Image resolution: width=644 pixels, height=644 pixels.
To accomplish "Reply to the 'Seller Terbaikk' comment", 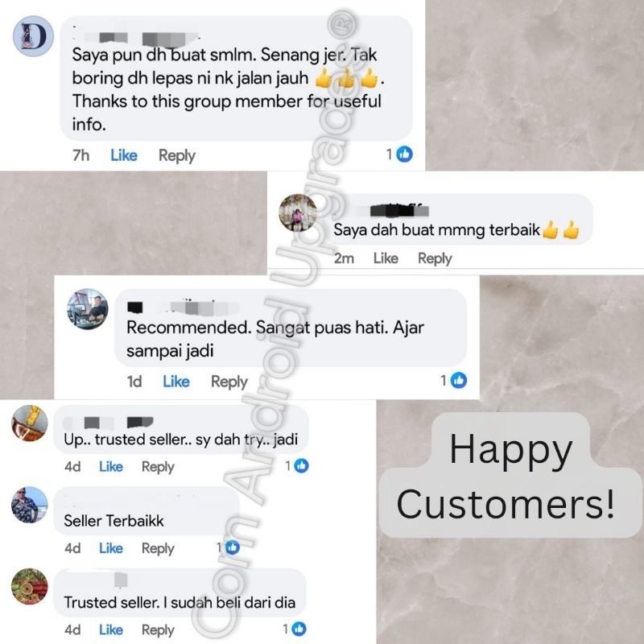I will point(158,548).
